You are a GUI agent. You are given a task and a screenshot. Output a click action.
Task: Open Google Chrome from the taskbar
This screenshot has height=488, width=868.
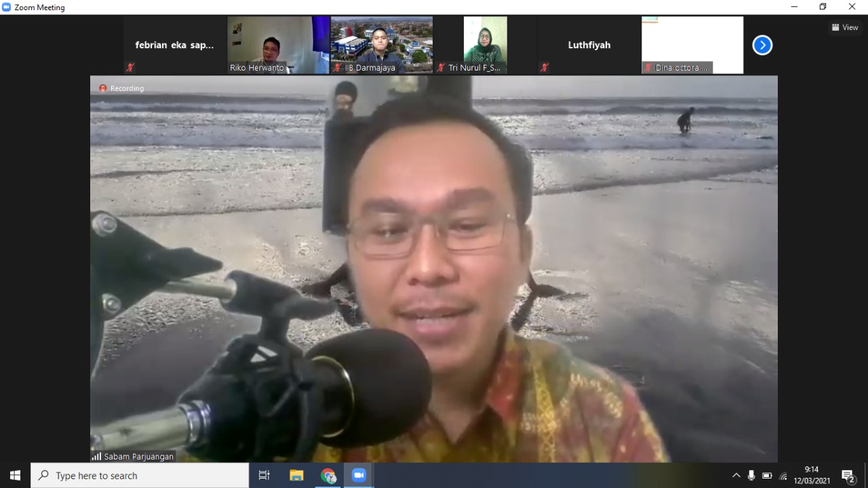tap(328, 476)
